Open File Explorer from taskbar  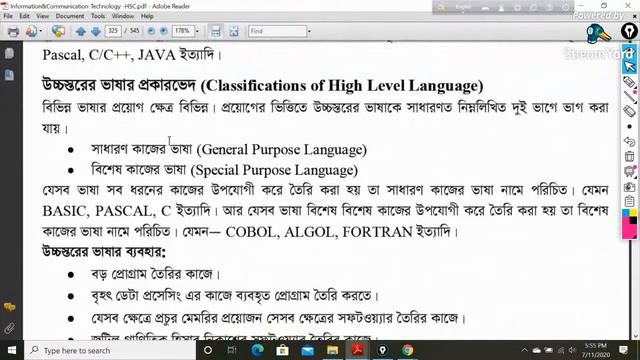(x=332, y=350)
